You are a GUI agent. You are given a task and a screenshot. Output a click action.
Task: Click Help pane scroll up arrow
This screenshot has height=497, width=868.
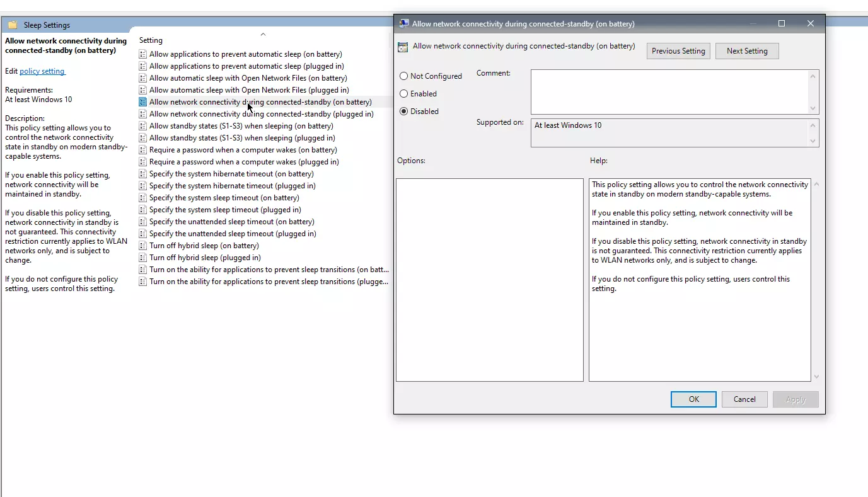[x=817, y=185]
